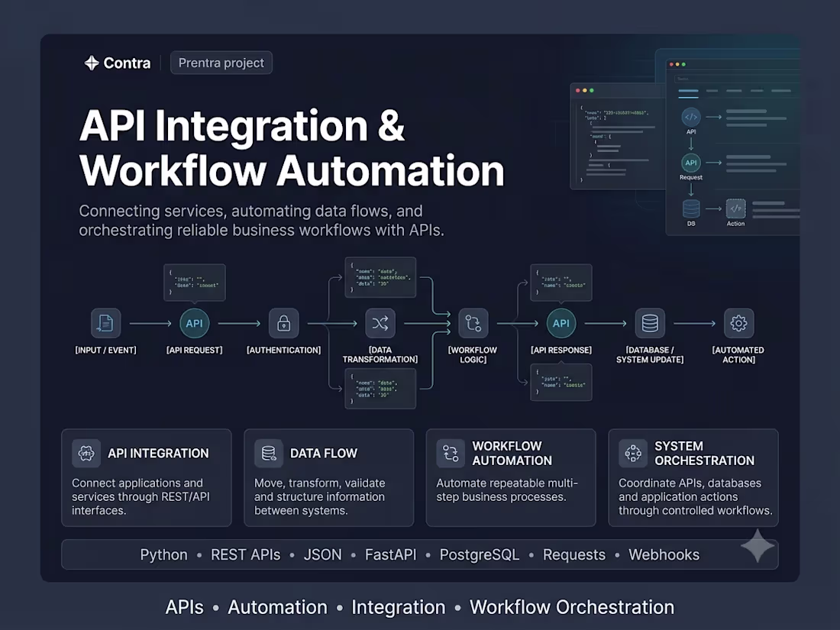The image size is (840, 630).
Task: Select the FastAPI label in tech strip
Action: pos(390,554)
